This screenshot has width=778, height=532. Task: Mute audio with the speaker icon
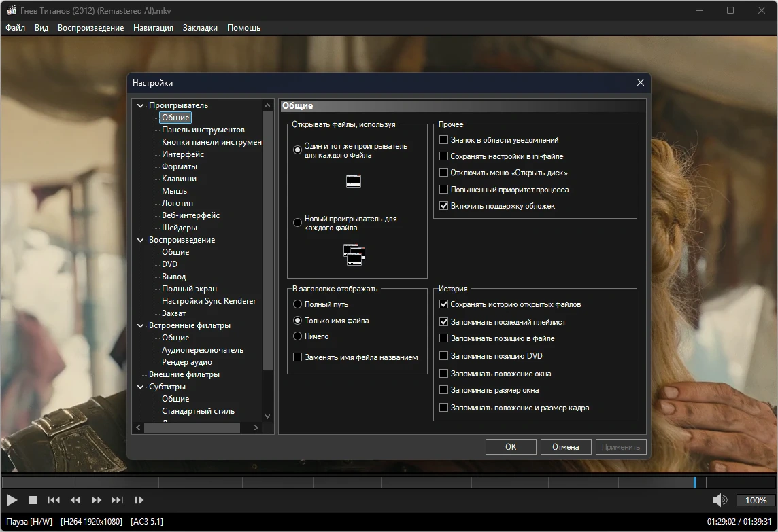(x=719, y=500)
